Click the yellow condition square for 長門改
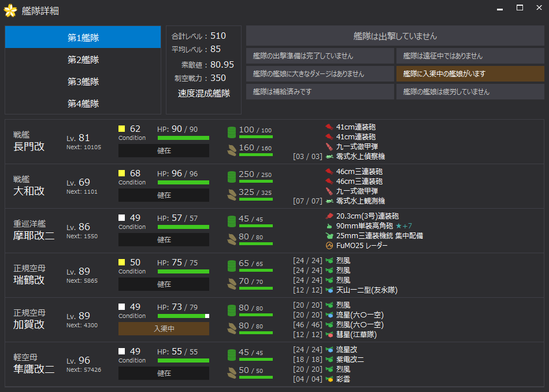 [x=122, y=128]
